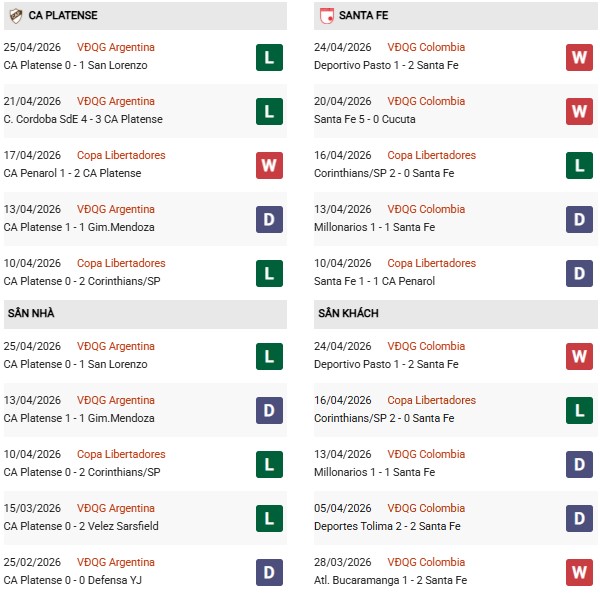Click the CA Platense team logo
The width and height of the screenshot is (600, 594).
(x=13, y=16)
